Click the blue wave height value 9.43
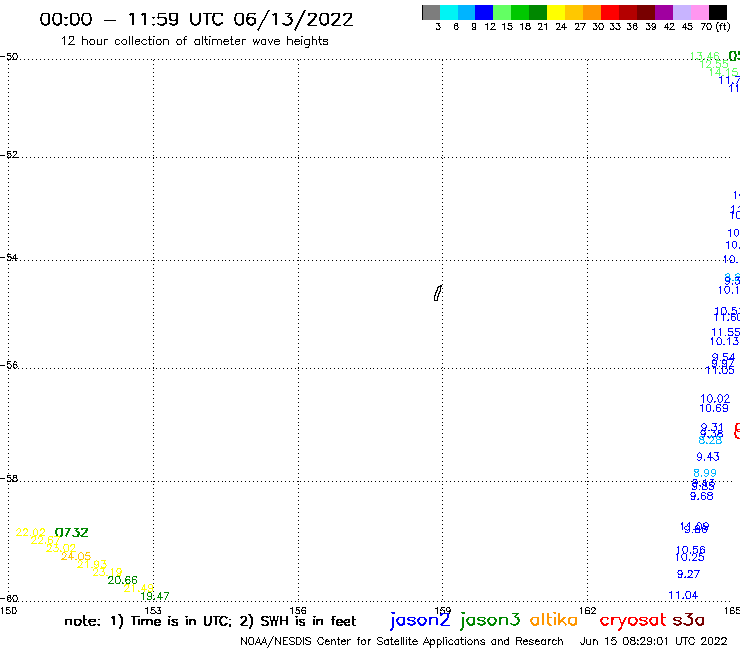 (707, 457)
